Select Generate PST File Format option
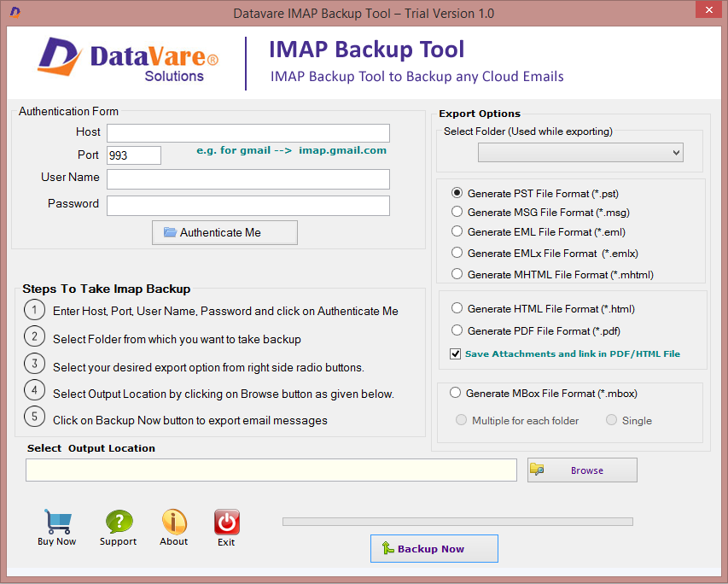This screenshot has height=584, width=728. pos(457,193)
